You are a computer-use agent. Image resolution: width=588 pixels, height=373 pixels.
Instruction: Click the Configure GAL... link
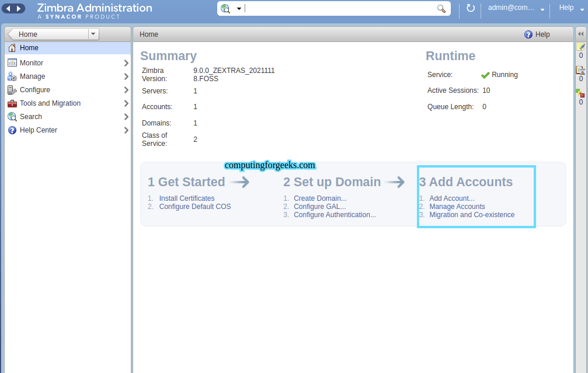(320, 207)
